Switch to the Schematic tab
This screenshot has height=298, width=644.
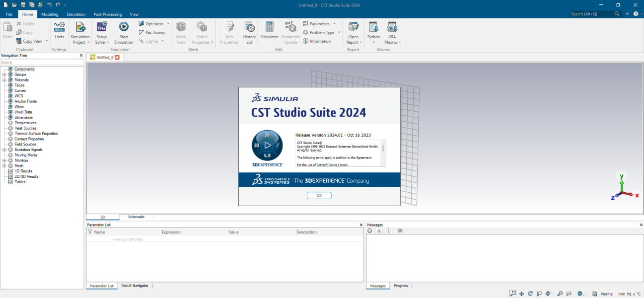point(136,217)
